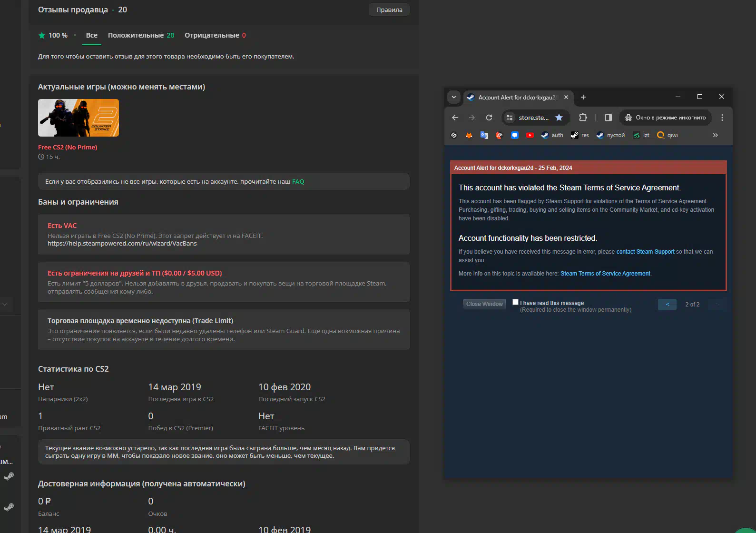Open site information icon in address bar

pos(510,118)
